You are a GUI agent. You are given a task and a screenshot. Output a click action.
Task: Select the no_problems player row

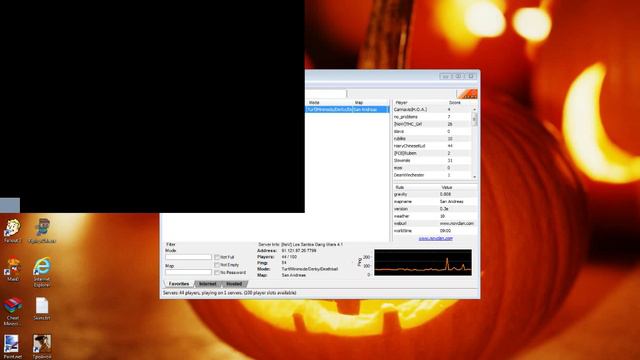coord(432,117)
